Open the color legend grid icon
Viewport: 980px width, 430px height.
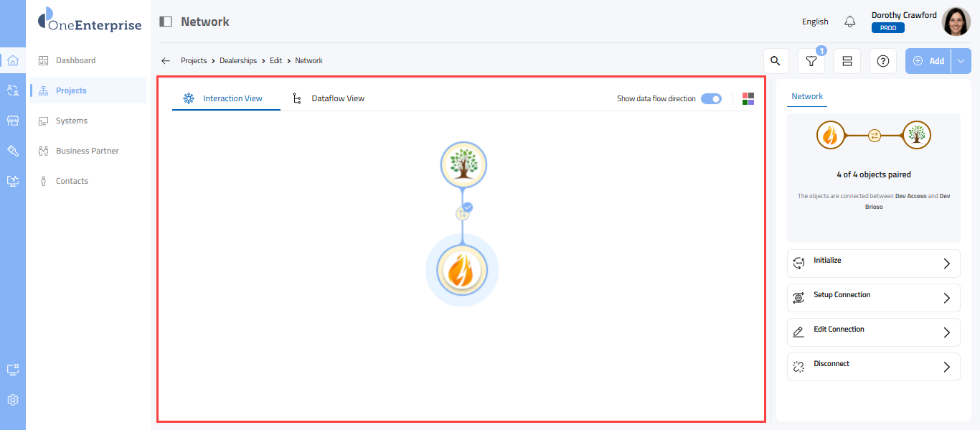tap(748, 98)
